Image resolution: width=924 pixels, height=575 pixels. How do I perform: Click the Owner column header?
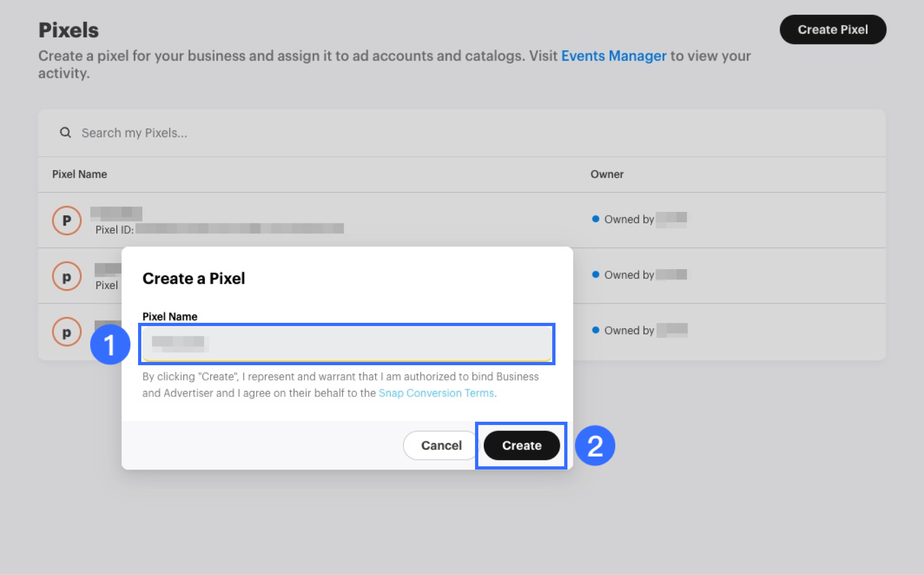[x=607, y=174]
